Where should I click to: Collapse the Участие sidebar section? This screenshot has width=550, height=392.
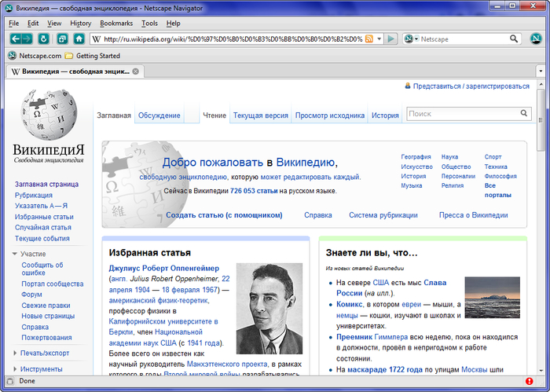pos(14,254)
